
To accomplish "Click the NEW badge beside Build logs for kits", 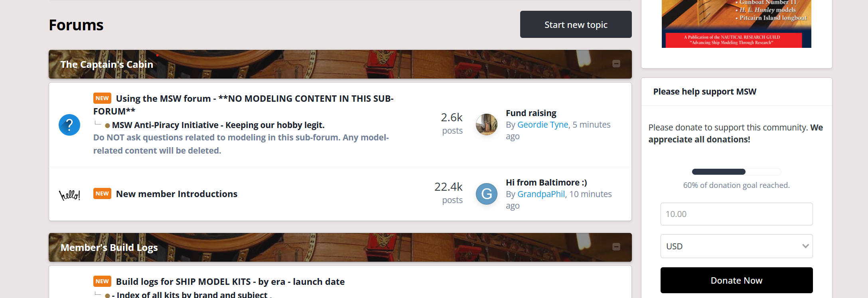I will 102,281.
